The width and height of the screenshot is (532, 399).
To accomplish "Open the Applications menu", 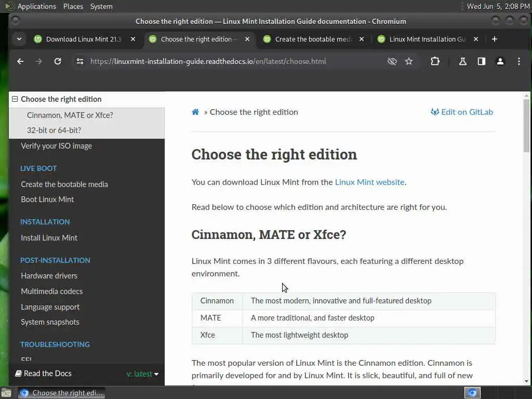I will [37, 6].
